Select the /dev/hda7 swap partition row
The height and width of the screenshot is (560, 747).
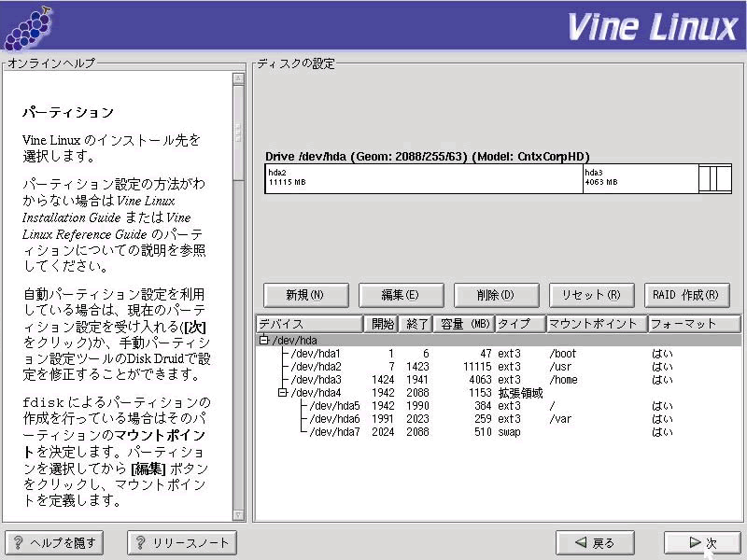(x=499, y=432)
